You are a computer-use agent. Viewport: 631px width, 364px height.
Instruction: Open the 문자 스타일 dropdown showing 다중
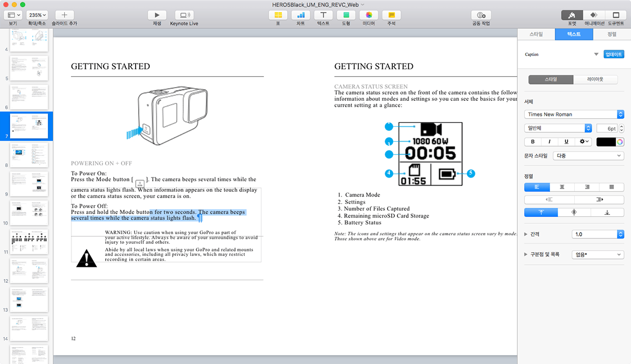[x=588, y=155]
